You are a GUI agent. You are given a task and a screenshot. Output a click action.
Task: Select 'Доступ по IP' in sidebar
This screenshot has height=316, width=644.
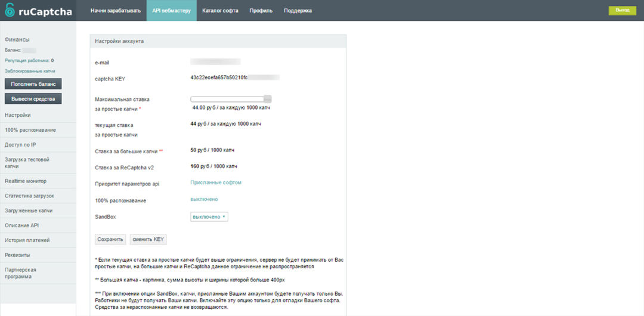point(21,145)
